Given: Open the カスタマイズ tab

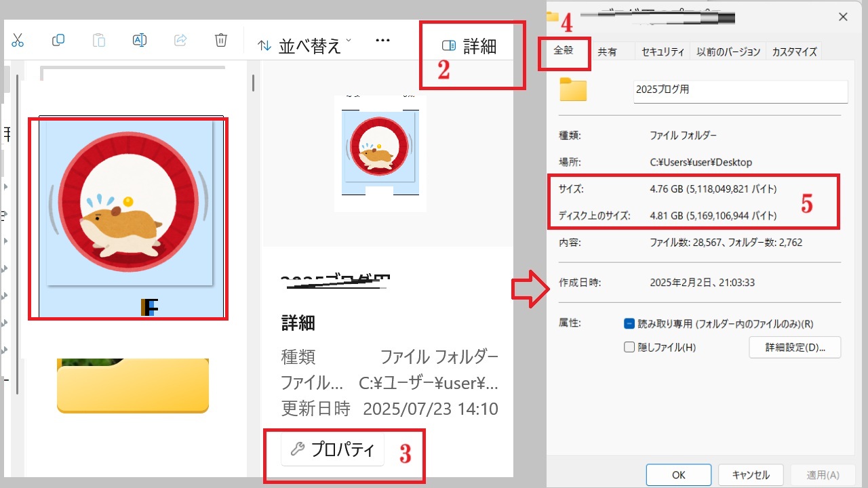Looking at the screenshot, I should pos(794,52).
